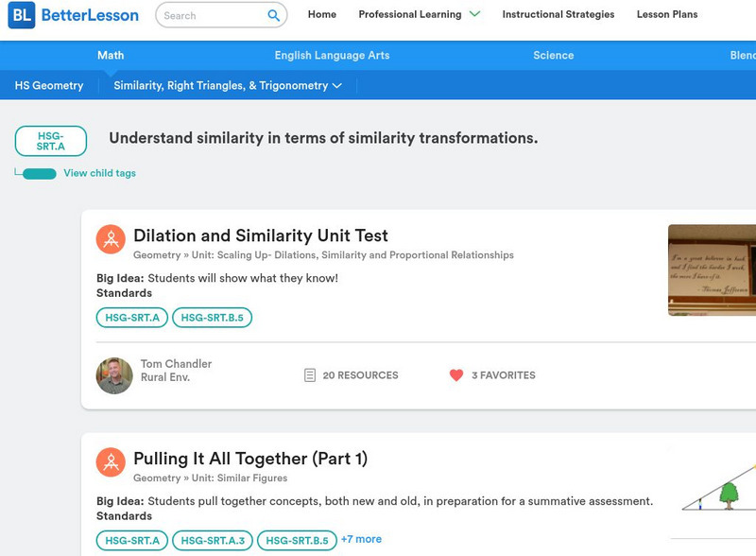Click into the Search input field
This screenshot has width=756, height=556.
tap(212, 15)
